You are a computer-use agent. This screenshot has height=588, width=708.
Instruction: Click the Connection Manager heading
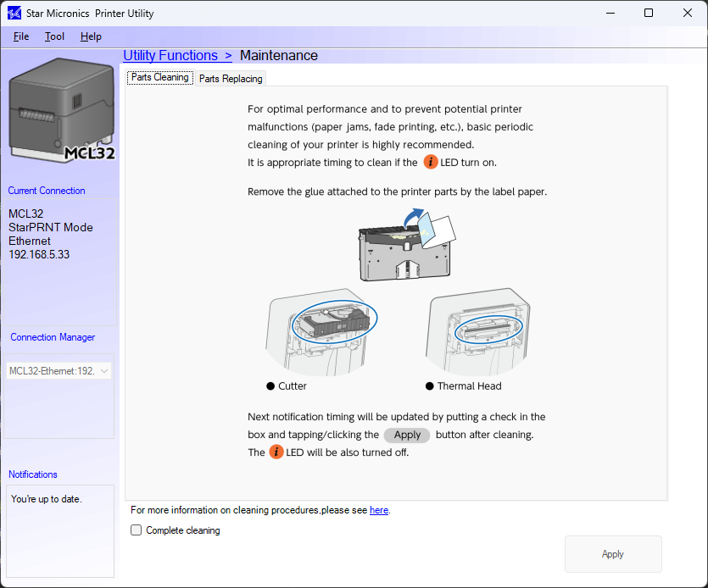[x=53, y=337]
